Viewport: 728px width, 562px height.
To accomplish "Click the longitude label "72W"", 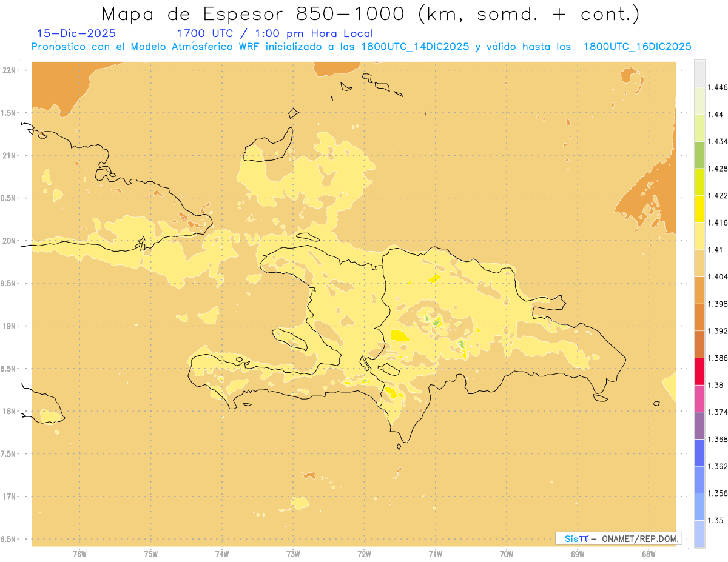I will [365, 554].
